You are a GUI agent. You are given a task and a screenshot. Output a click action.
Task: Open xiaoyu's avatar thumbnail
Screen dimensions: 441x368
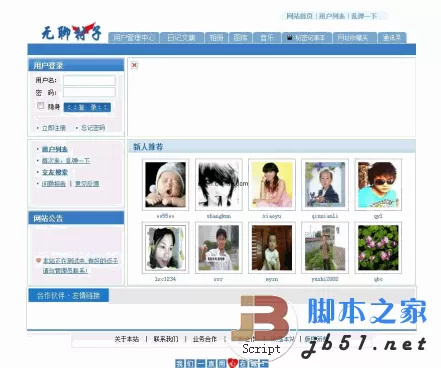[x=272, y=185]
